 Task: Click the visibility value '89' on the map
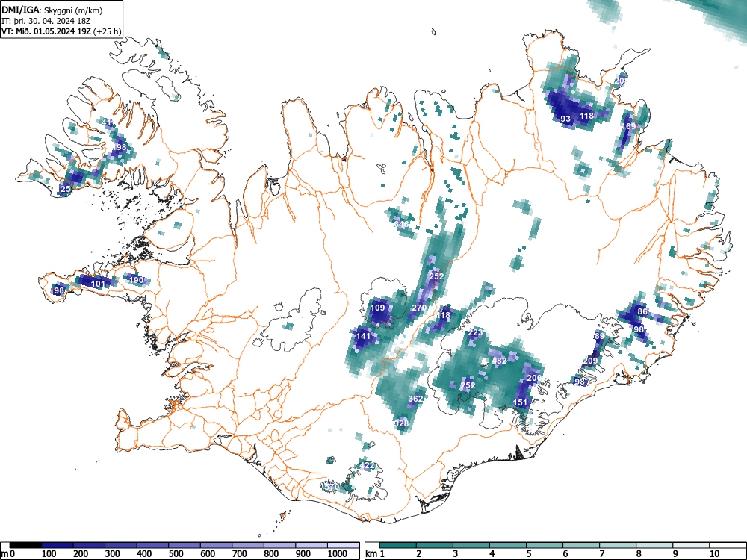click(x=599, y=336)
